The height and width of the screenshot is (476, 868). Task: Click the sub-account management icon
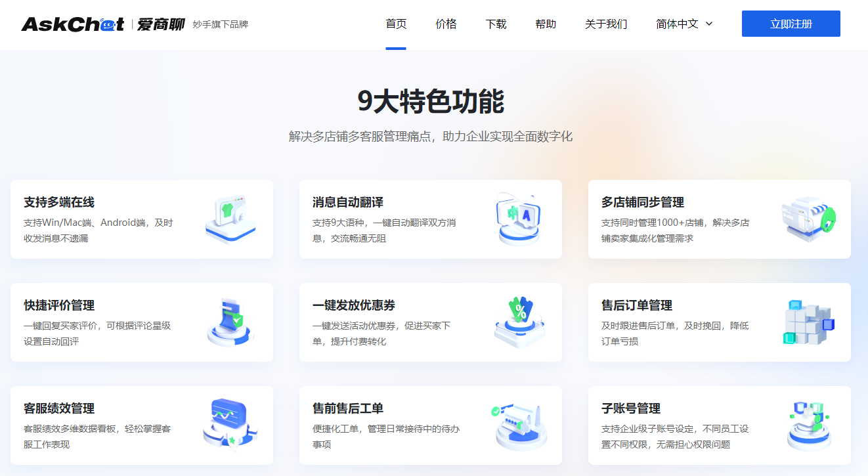[x=808, y=425]
